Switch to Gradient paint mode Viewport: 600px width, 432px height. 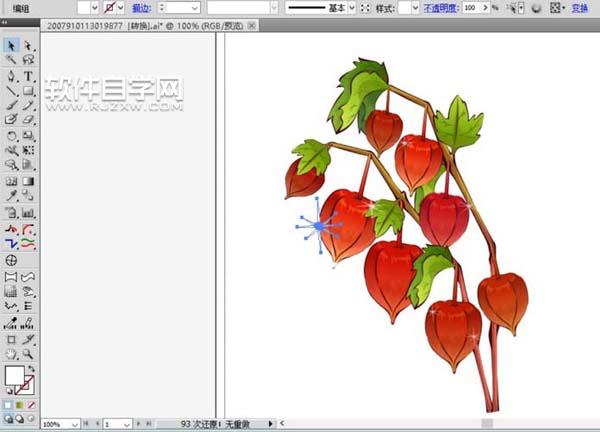(x=19, y=404)
